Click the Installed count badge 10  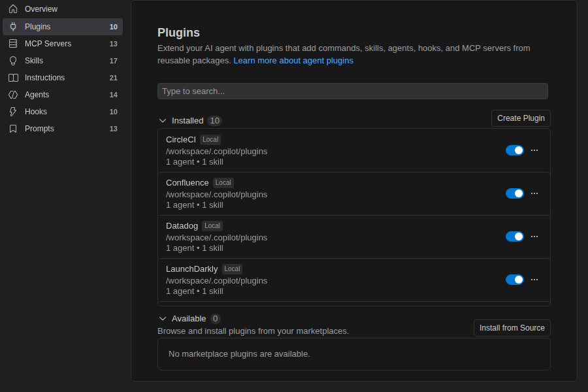tap(214, 121)
